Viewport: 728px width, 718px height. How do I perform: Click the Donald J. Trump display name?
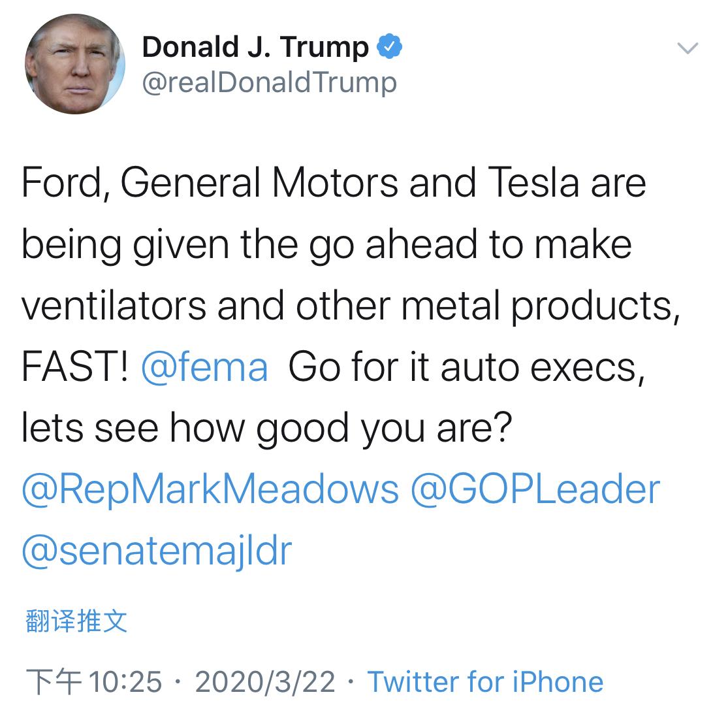(x=255, y=47)
